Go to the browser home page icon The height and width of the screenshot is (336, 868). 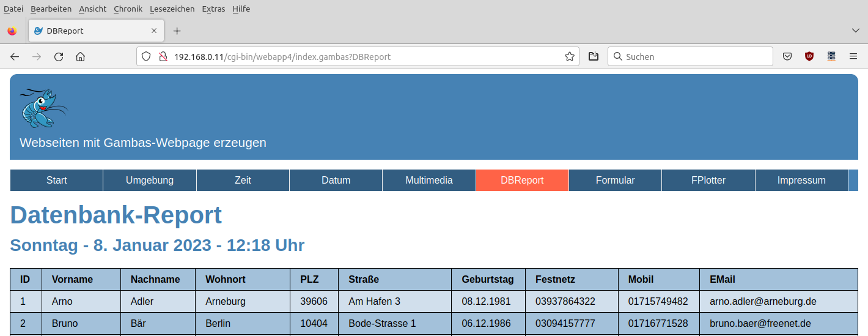tap(80, 57)
